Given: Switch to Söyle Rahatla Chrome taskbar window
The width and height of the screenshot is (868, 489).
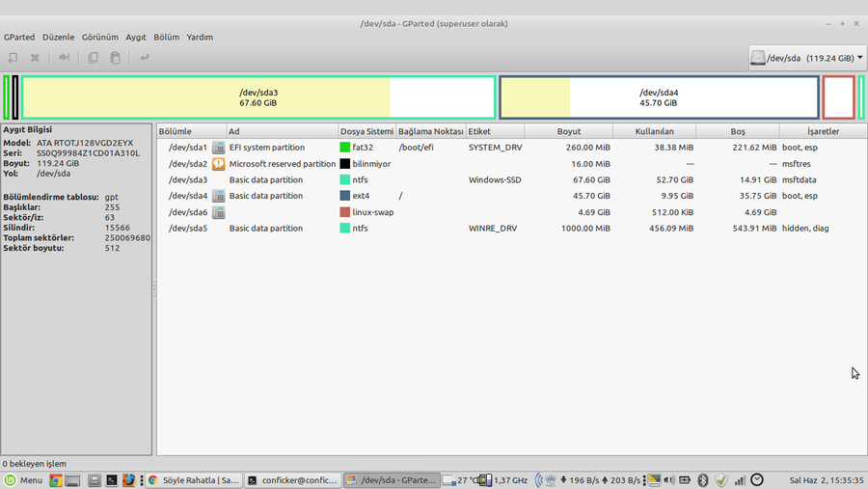Looking at the screenshot, I should 194,480.
